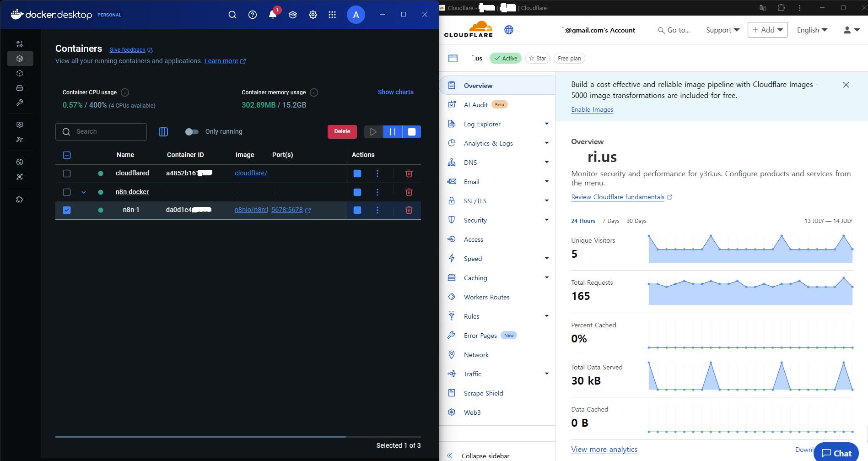Open Ask Gordon sparkle icon in sidebar
This screenshot has width=868, height=461.
[x=20, y=44]
